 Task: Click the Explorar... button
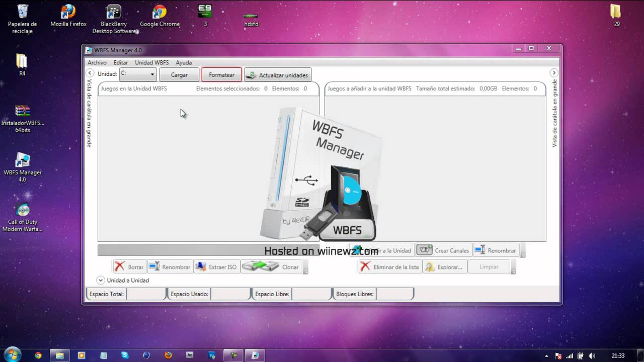point(445,267)
